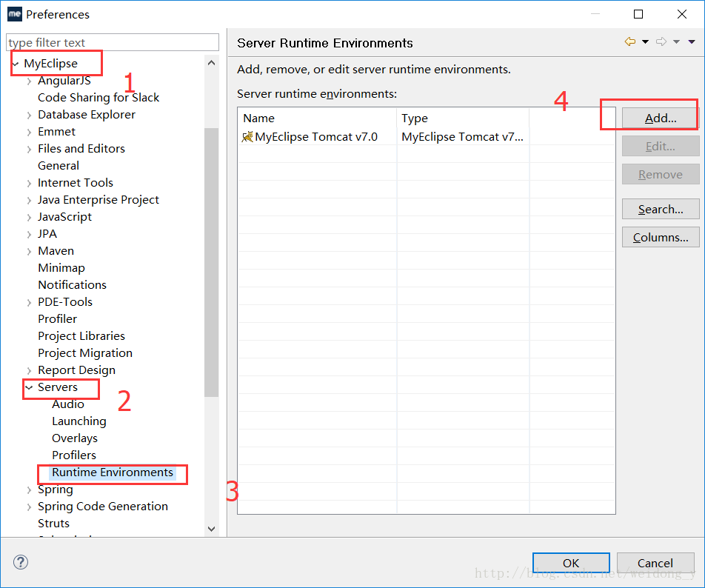Viewport: 705px width, 588px height.
Task: Click the Type column header
Action: pyautogui.click(x=463, y=118)
